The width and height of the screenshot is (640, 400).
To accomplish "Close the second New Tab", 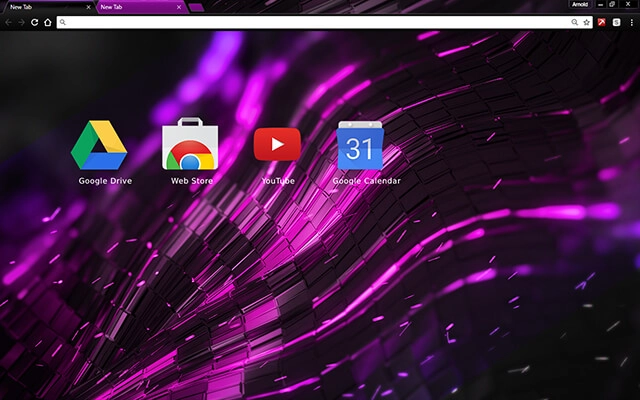I will pyautogui.click(x=179, y=7).
